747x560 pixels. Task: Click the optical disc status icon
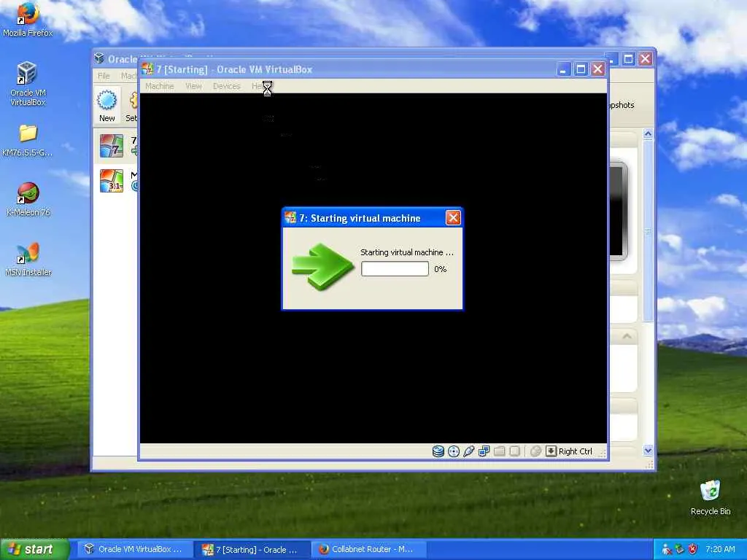pos(454,451)
